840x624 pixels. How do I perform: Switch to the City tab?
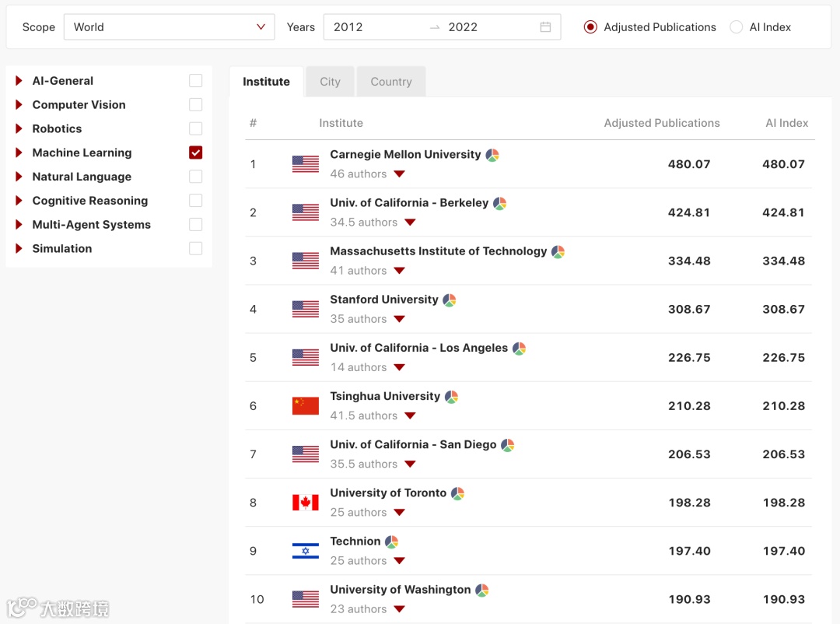(x=330, y=82)
